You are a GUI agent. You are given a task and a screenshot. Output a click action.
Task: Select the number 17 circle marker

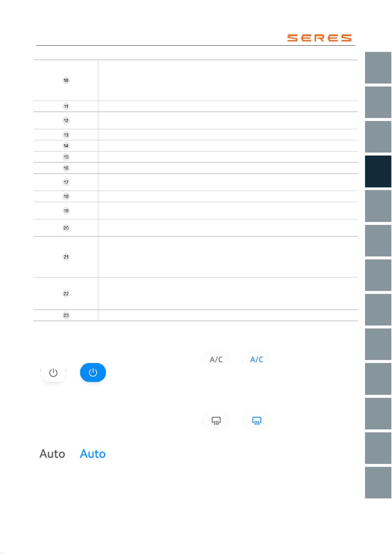[x=66, y=182]
